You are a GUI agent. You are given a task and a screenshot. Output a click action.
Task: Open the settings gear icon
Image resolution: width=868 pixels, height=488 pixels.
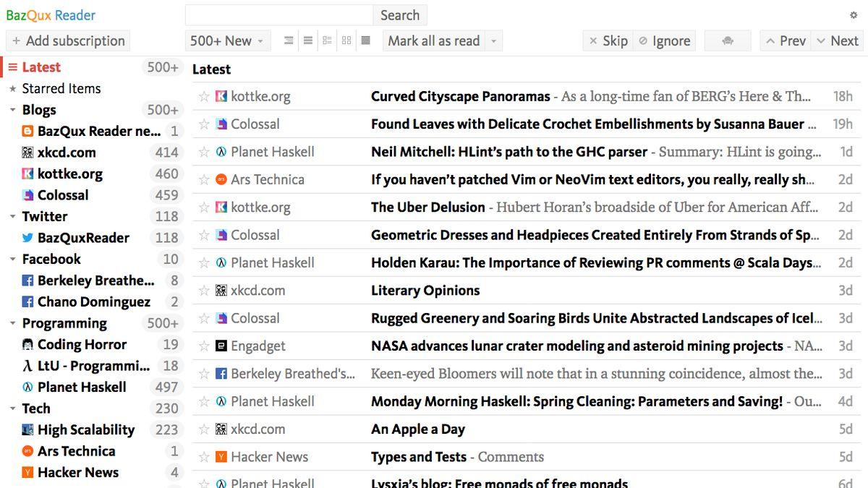point(854,15)
